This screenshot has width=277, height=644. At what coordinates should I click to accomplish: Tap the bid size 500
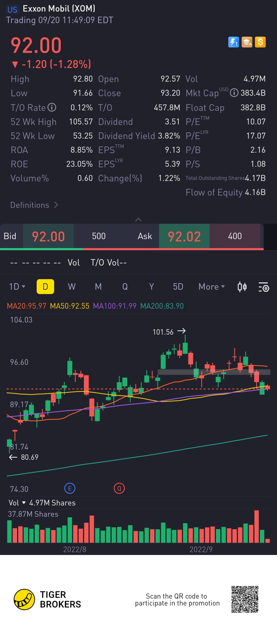(x=99, y=236)
